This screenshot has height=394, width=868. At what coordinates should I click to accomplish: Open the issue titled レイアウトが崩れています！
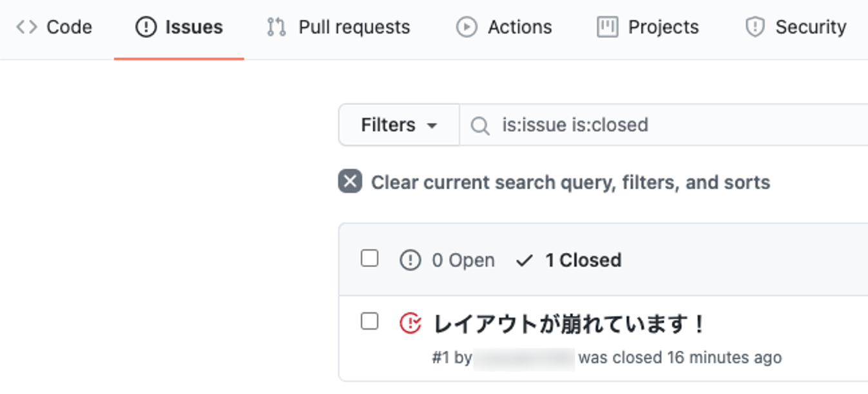pyautogui.click(x=569, y=324)
